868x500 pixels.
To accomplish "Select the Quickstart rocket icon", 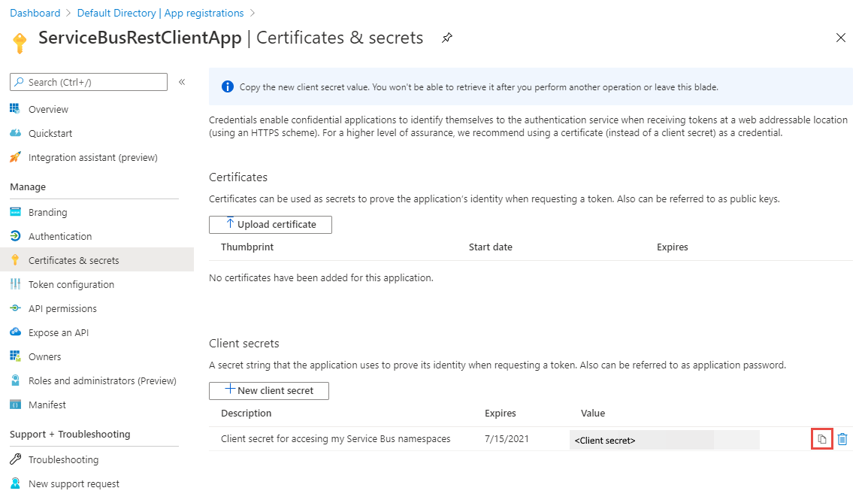I will [15, 133].
